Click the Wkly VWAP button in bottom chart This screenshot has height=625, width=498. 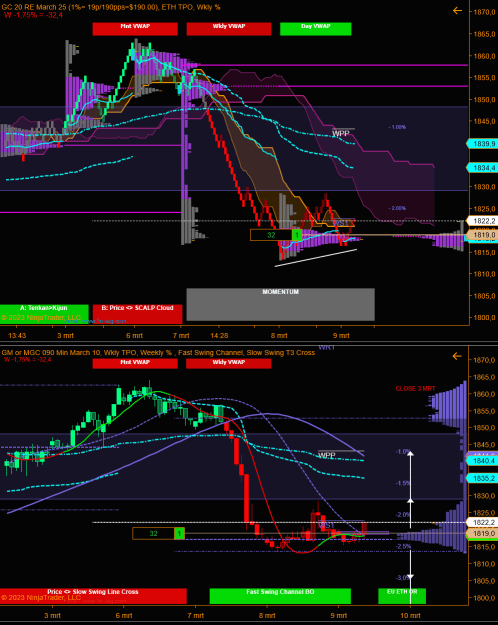coord(228,364)
